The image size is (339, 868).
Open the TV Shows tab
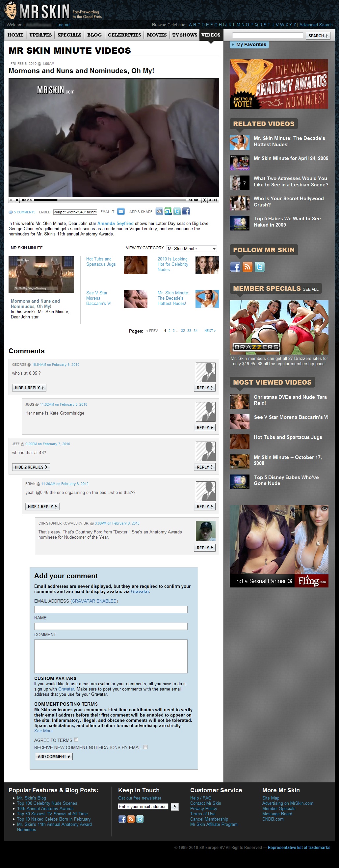tap(185, 35)
